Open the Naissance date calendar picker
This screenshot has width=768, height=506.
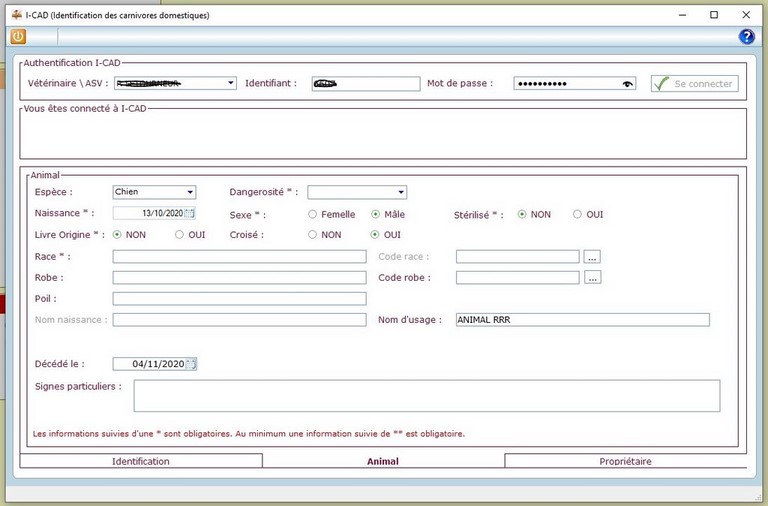190,214
